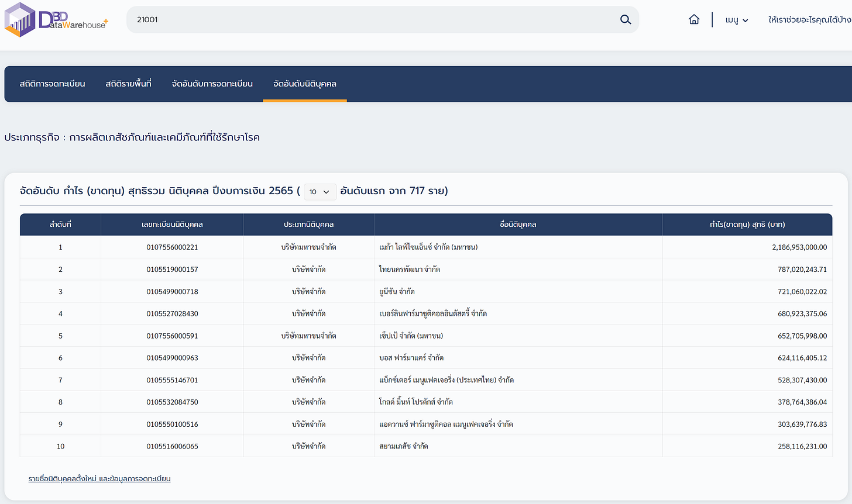852x504 pixels.
Task: Open the เมนู dropdown menu
Action: point(737,20)
